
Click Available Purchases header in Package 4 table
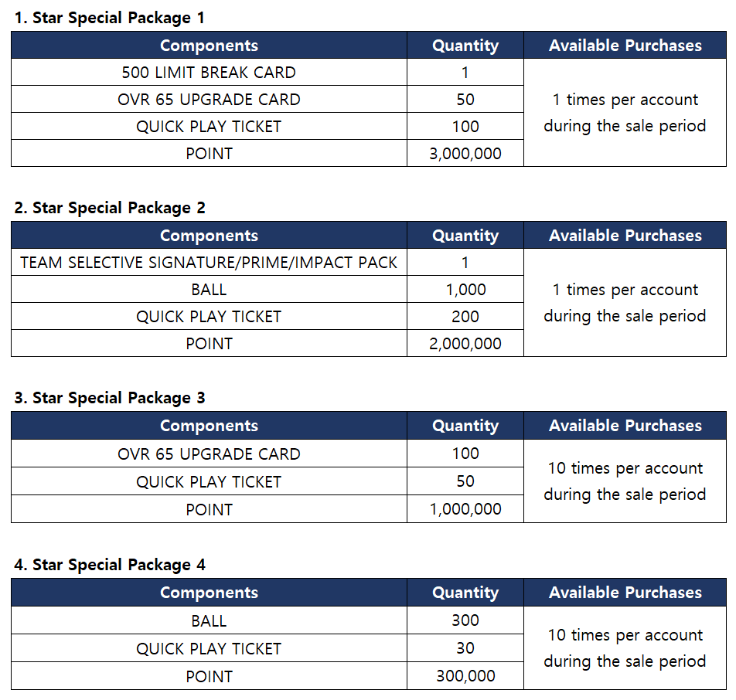[x=625, y=593]
